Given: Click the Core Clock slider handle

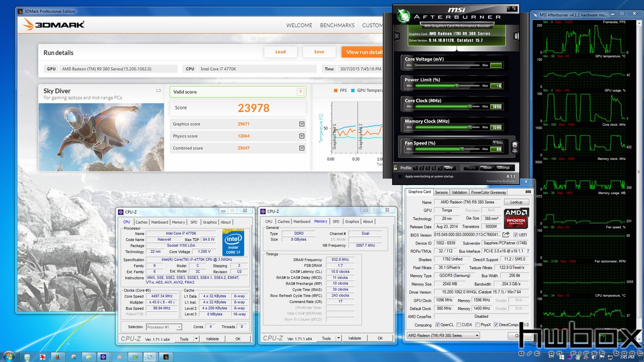Looking at the screenshot, I should click(470, 107).
